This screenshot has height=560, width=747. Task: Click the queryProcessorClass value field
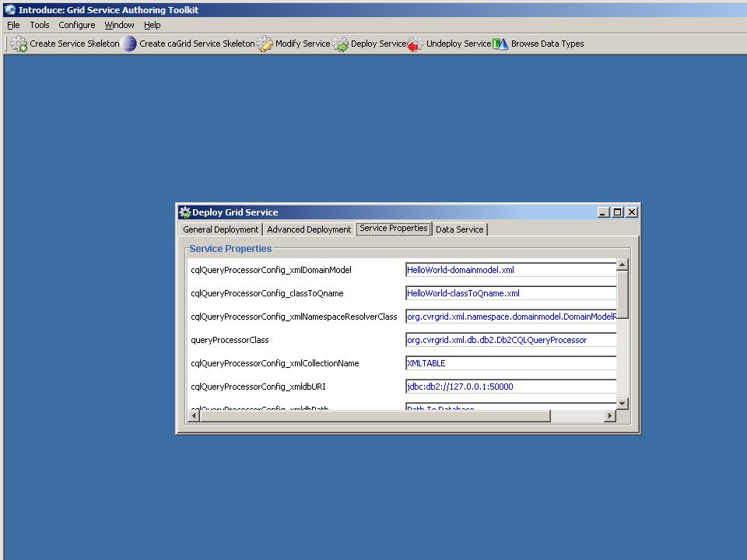coord(510,340)
